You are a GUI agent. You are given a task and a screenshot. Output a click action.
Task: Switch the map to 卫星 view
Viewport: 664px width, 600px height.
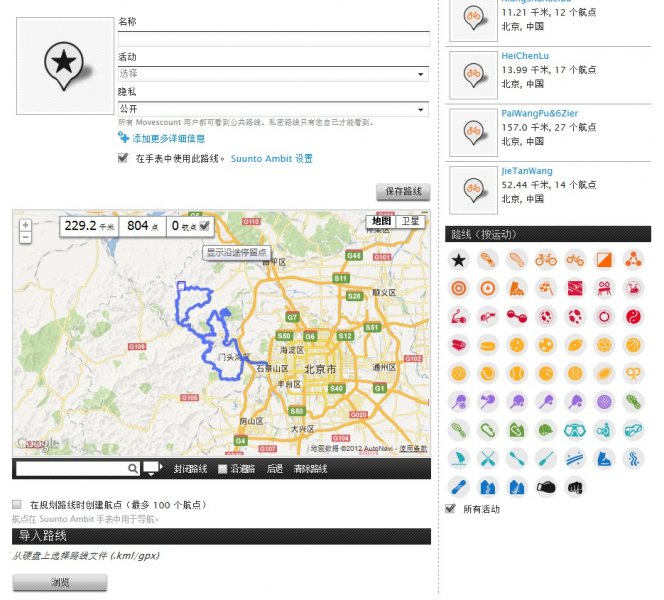(x=411, y=221)
